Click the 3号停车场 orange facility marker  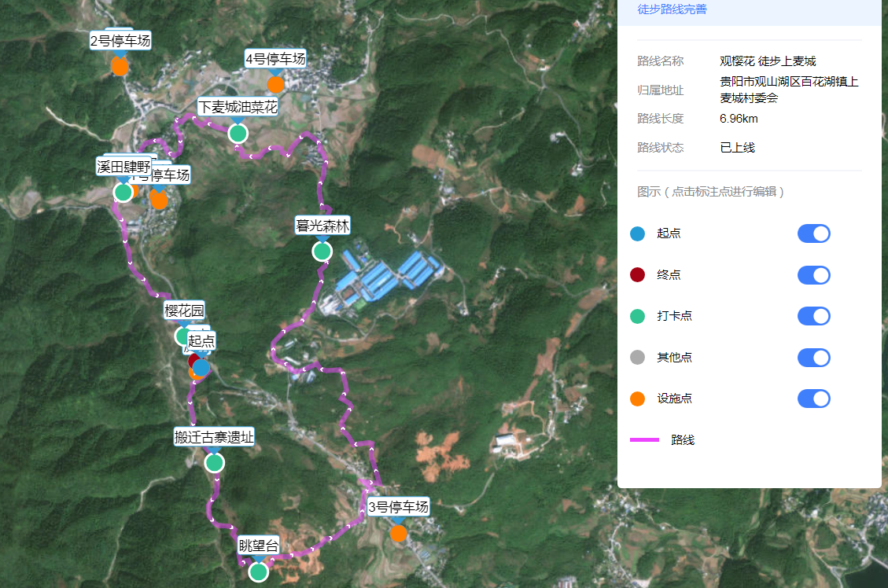tap(399, 533)
